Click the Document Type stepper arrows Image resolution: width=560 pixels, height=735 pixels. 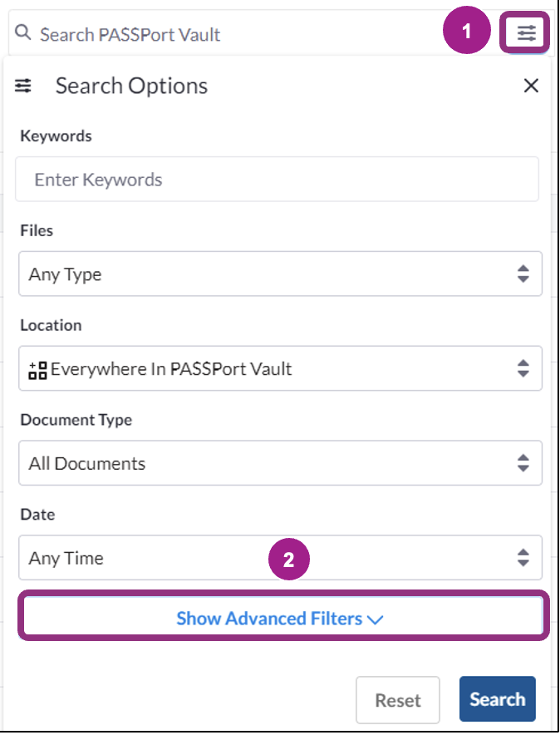[x=524, y=463]
